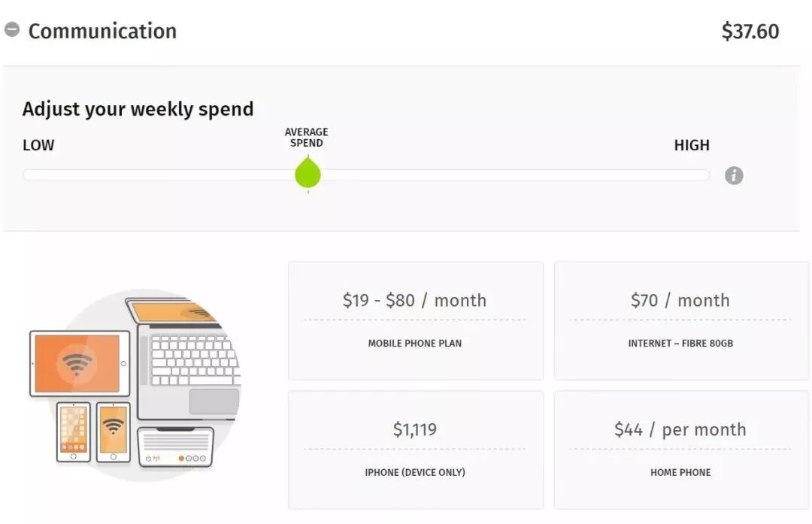Click the HIGH label above the slider

click(692, 145)
